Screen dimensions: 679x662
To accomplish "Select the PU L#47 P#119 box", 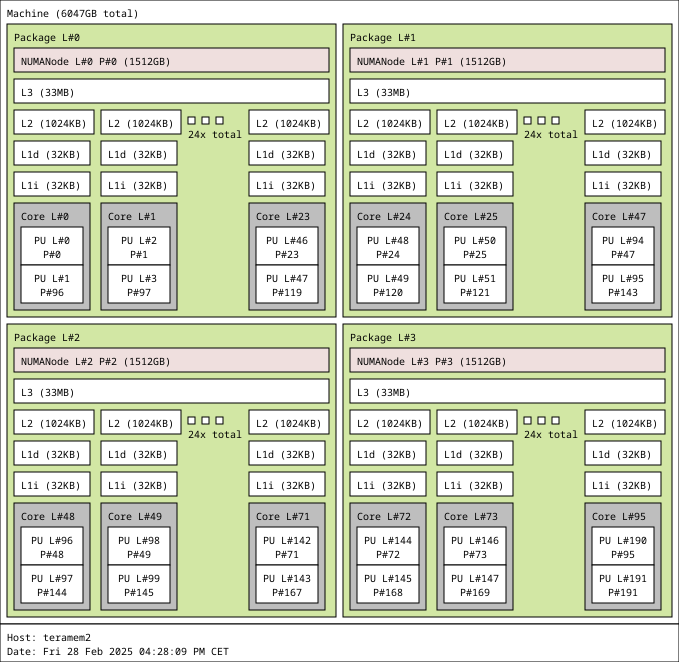I will 287,285.
